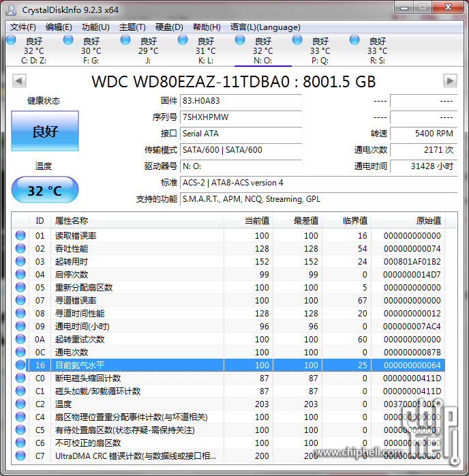Click the transfer mode SATA/600 field
The width and height of the screenshot is (469, 476).
click(241, 150)
